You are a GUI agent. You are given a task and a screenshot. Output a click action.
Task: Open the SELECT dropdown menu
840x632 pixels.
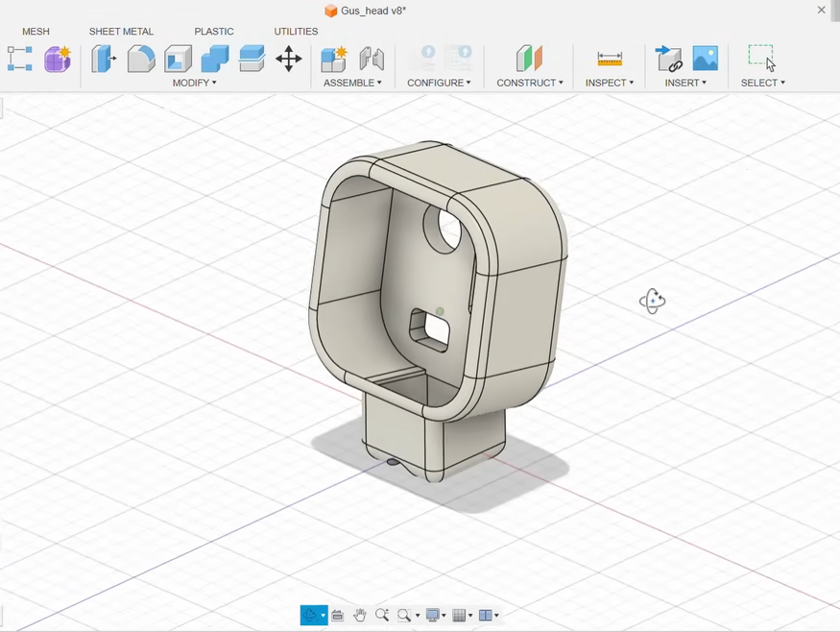(x=763, y=83)
